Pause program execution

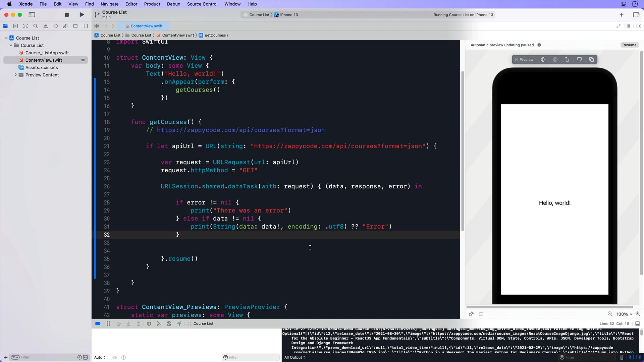[108, 324]
